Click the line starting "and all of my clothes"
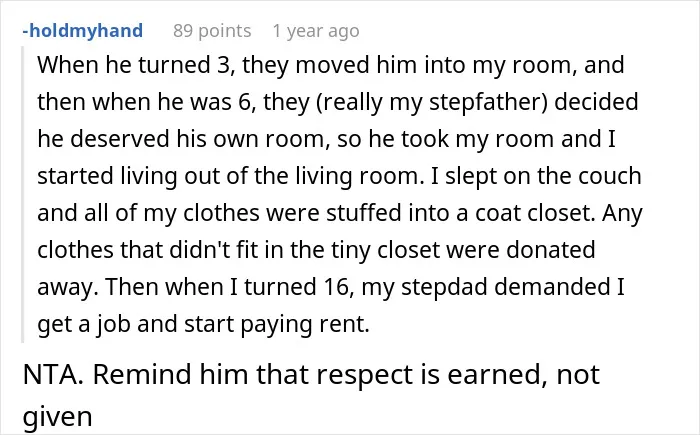The image size is (700, 435). [340, 213]
